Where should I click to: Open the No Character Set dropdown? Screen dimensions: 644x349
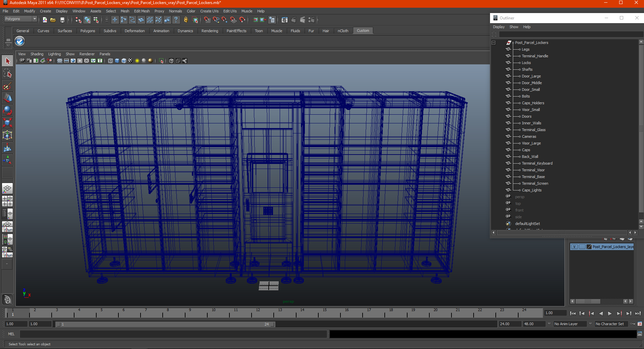(x=611, y=324)
